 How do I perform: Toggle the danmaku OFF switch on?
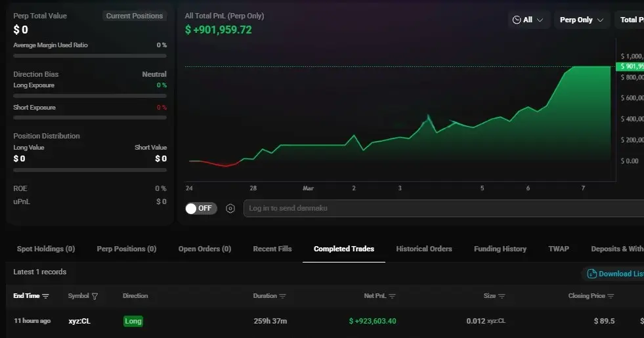(201, 208)
